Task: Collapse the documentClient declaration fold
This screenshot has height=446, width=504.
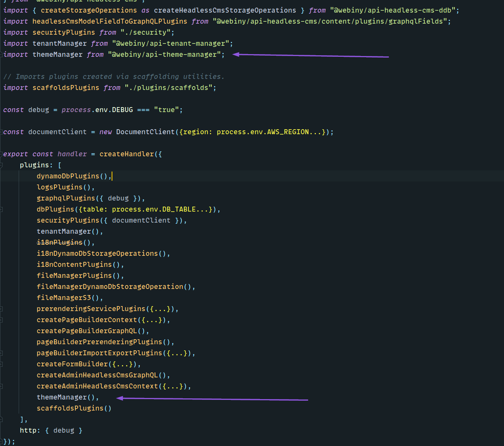Action: coord(2,132)
